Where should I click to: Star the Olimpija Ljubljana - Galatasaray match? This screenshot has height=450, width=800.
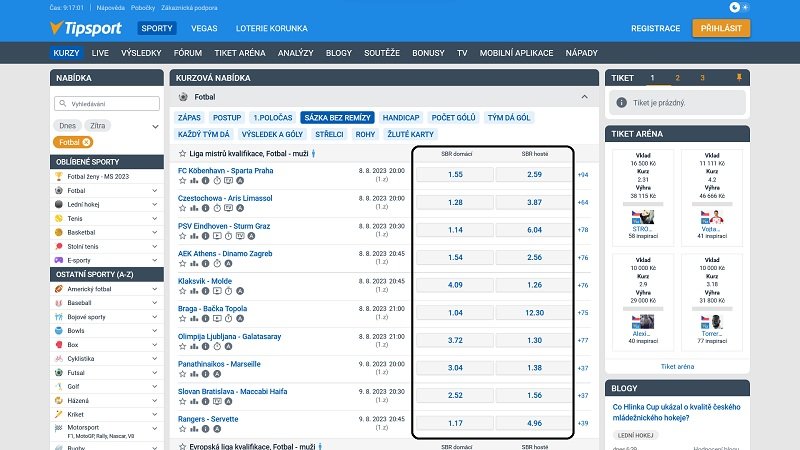tap(182, 346)
